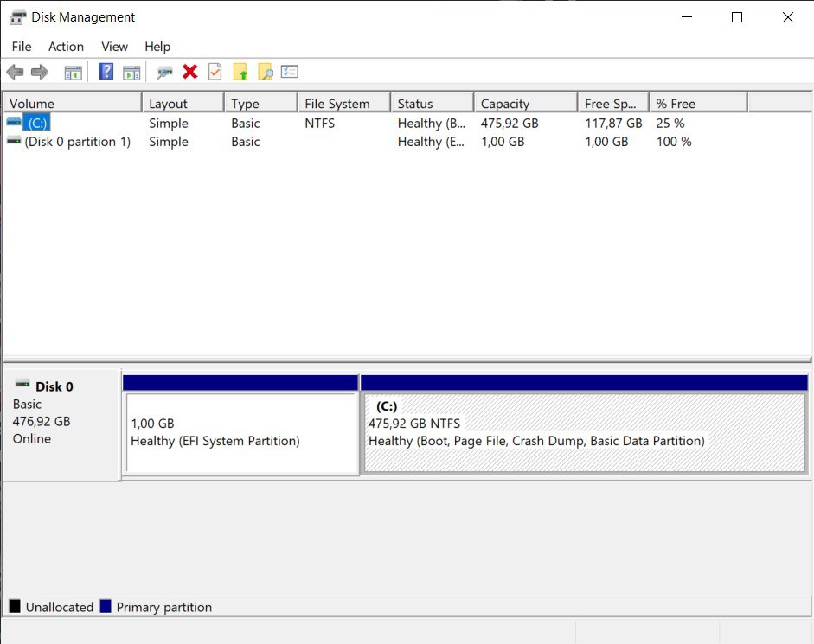Select the (C:) volume in the list
814x644 pixels.
[37, 123]
